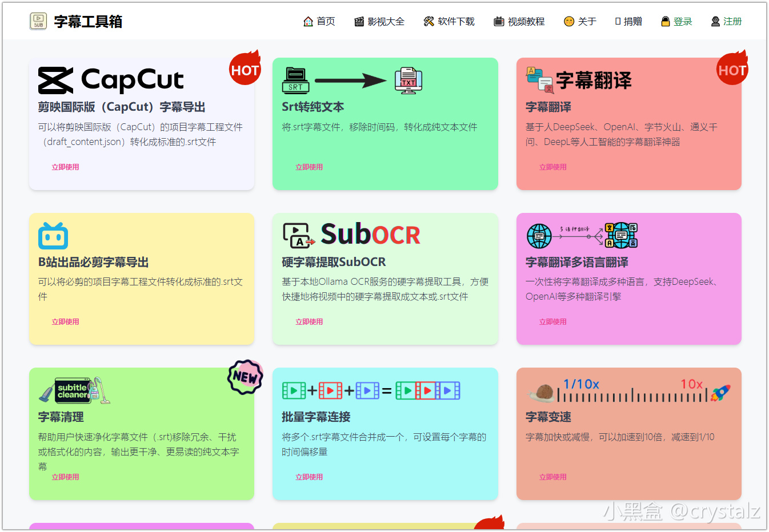Screen dimensions: 769x532
Task: Click the smiley icon beside 关于
Action: click(568, 22)
